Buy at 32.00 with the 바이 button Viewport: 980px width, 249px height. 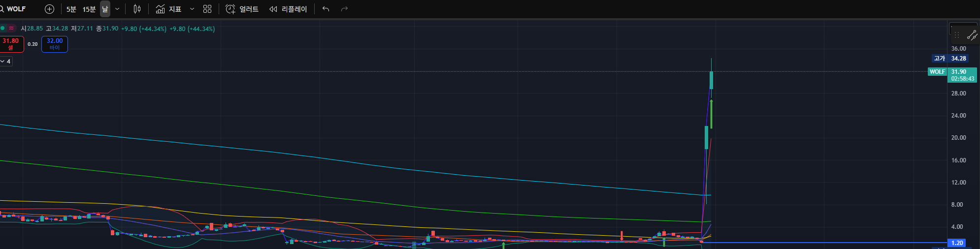[x=55, y=44]
